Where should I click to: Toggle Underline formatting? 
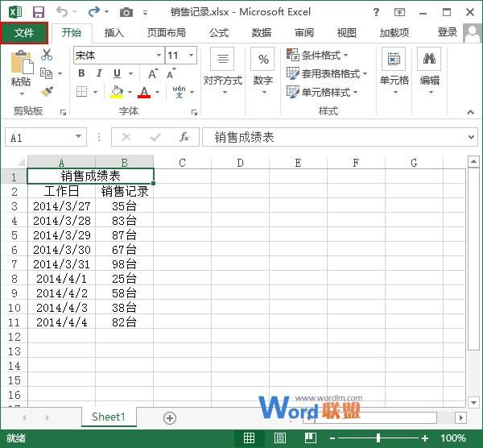(x=117, y=73)
